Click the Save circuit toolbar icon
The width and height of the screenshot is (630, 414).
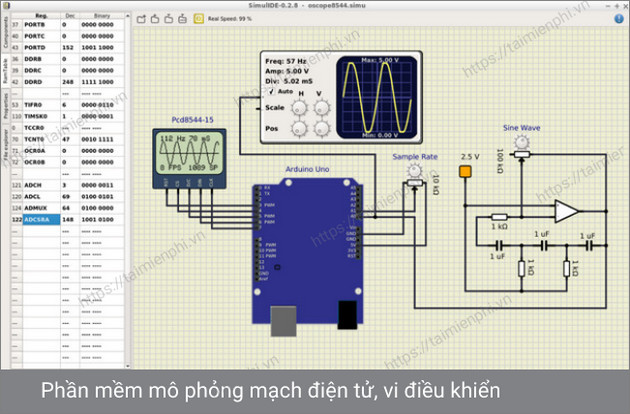click(168, 18)
